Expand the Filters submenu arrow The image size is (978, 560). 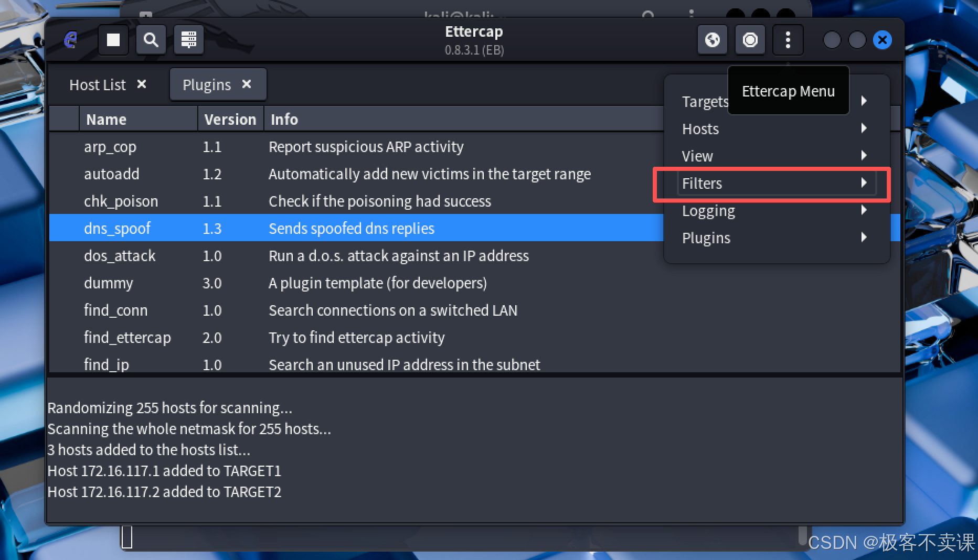(x=864, y=182)
